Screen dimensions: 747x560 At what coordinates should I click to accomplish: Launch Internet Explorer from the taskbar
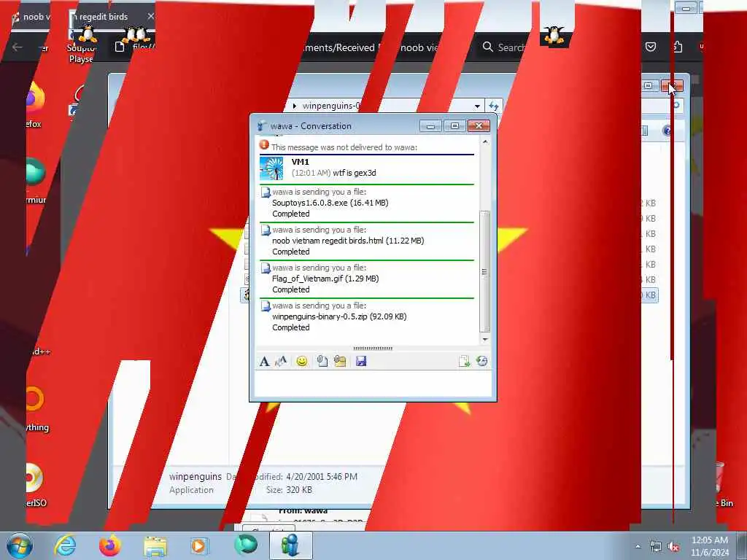coord(65,545)
